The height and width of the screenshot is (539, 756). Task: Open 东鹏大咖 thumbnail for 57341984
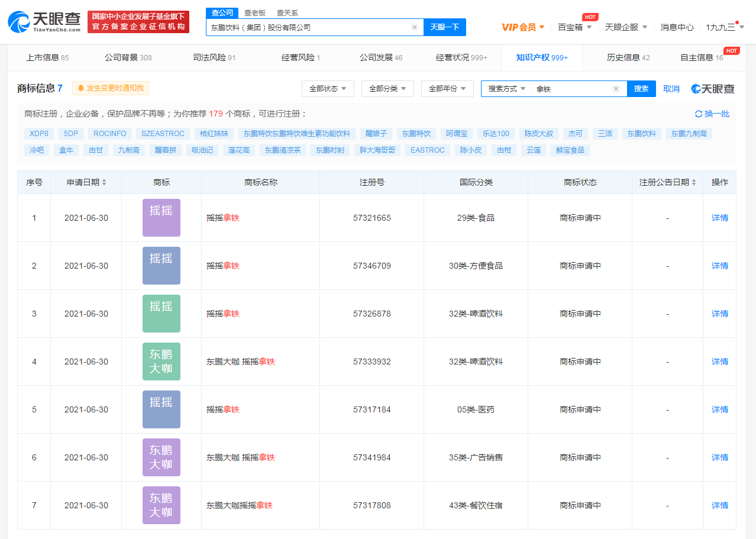[x=161, y=457]
